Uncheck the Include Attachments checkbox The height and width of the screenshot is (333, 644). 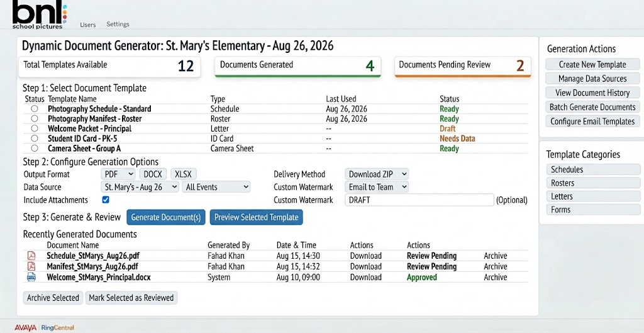(x=106, y=200)
